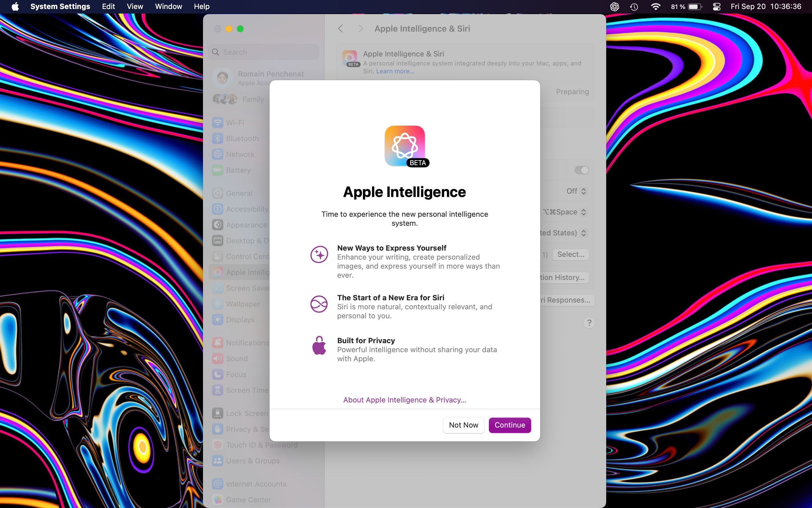
Task: Click the Time Machine icon in menu bar
Action: (634, 7)
